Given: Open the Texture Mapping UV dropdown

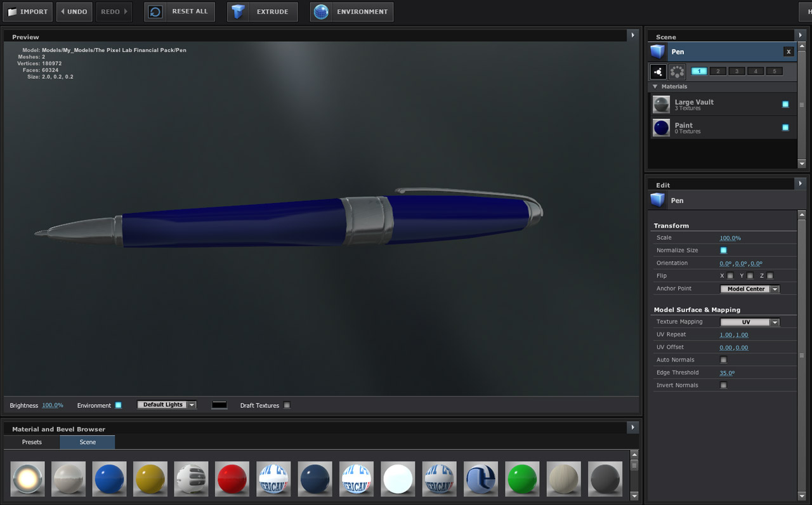Looking at the screenshot, I should pos(750,322).
